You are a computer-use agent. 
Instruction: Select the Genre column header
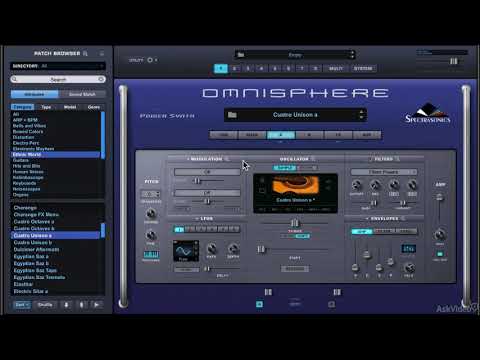coord(94,107)
